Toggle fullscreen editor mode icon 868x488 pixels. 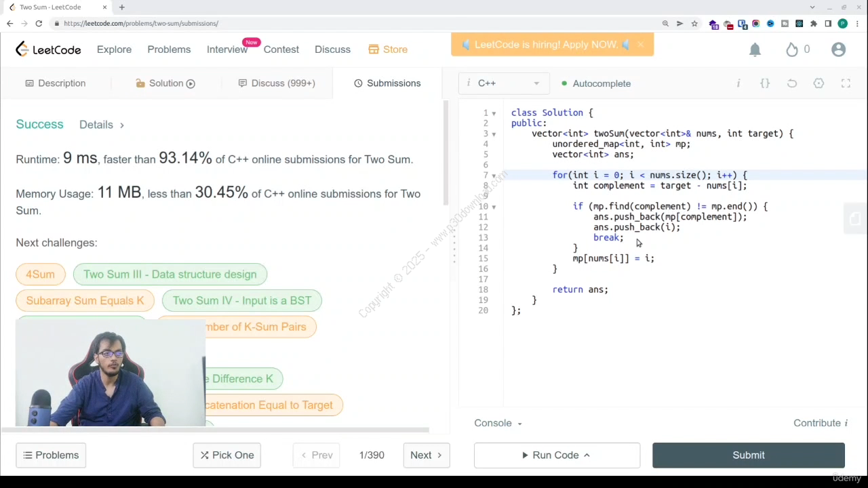coord(846,83)
